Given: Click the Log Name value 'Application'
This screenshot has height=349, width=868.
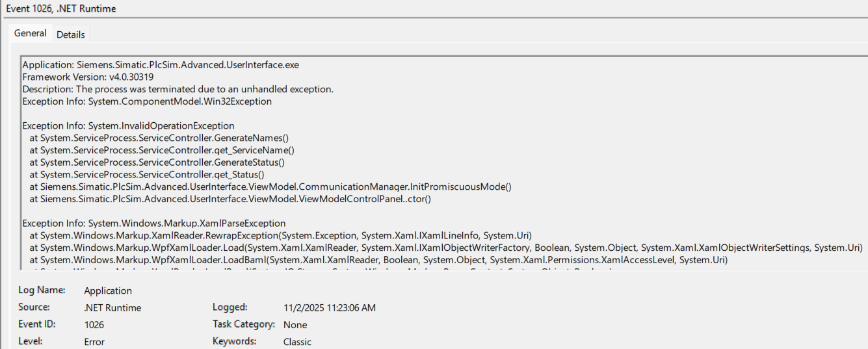Looking at the screenshot, I should (x=108, y=291).
